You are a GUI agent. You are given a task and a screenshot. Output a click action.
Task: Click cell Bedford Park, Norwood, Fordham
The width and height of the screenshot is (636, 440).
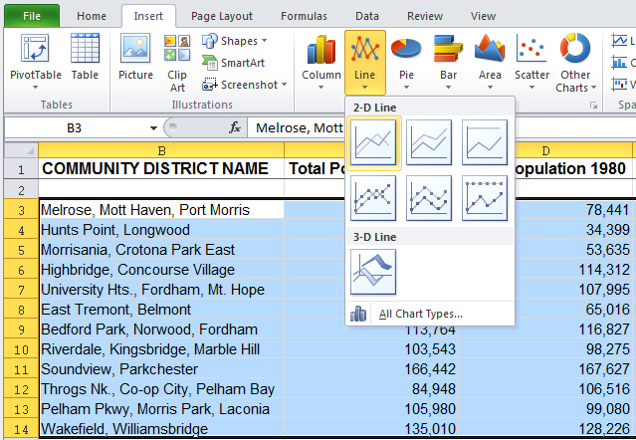pos(161,329)
